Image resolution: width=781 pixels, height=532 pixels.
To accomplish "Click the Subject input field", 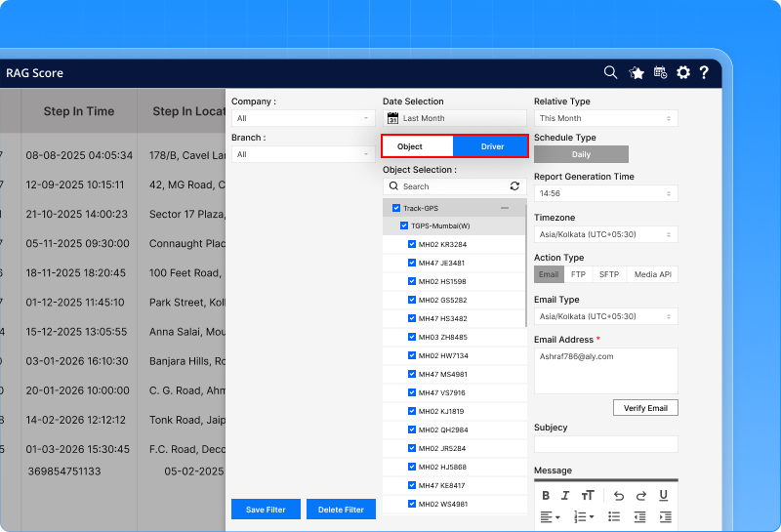I will click(x=605, y=444).
